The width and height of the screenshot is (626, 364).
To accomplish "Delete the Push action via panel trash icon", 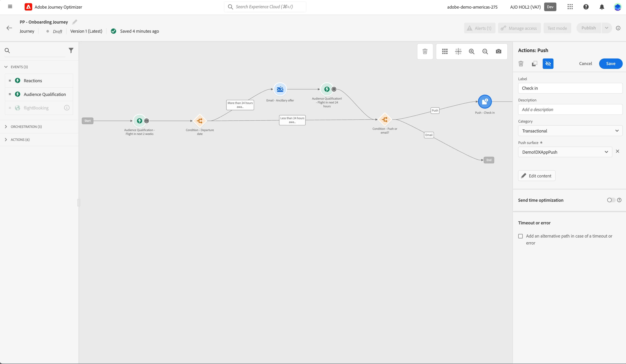I will tap(521, 64).
